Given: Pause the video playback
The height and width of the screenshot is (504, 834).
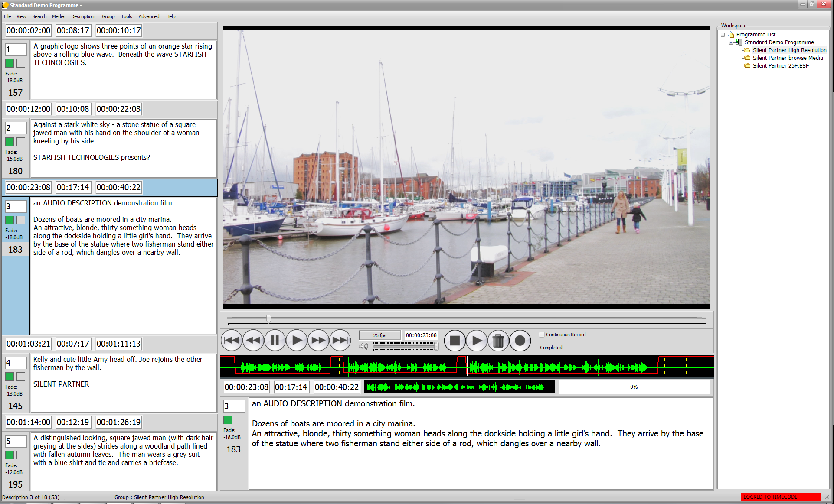Looking at the screenshot, I should [x=275, y=340].
